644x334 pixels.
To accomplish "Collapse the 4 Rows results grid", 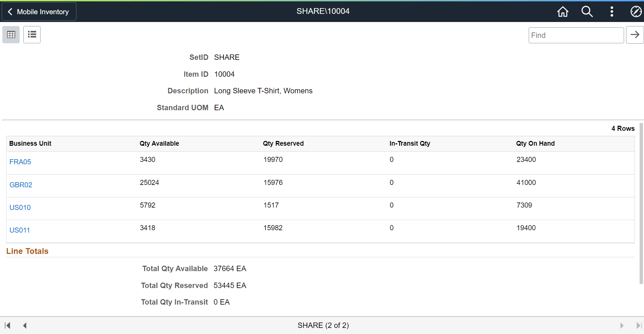I will click(x=622, y=128).
